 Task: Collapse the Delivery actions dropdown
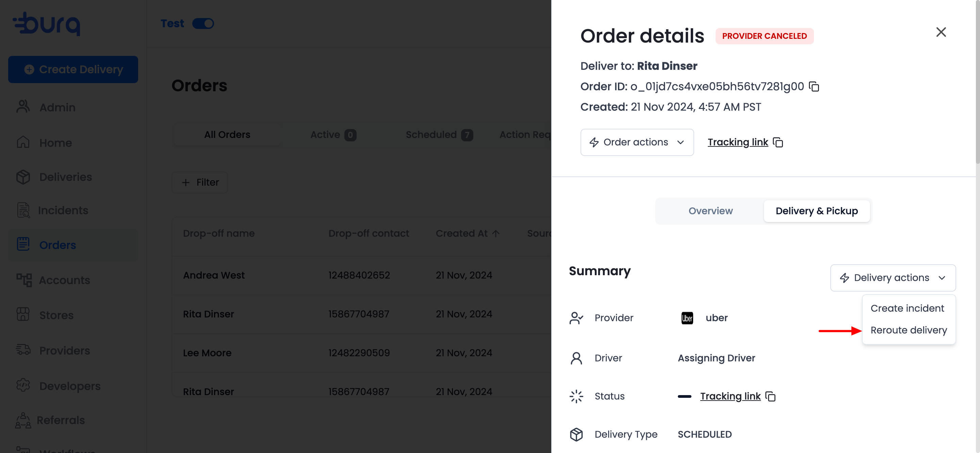893,278
